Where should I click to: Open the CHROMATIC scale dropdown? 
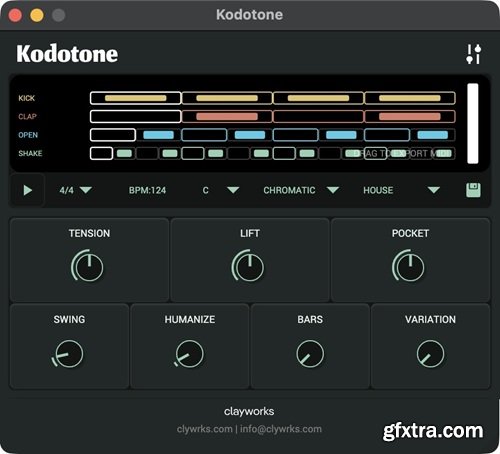(x=301, y=190)
